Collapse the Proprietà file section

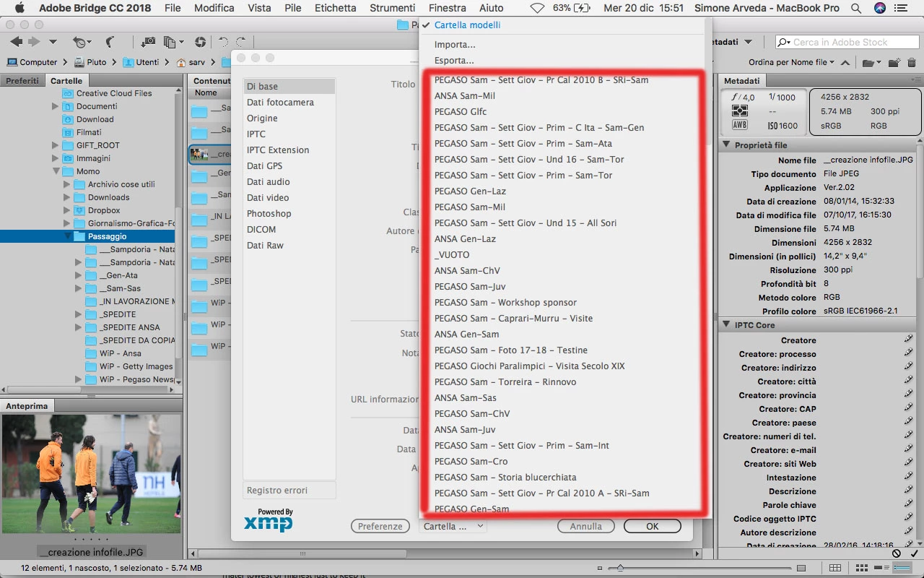(726, 145)
